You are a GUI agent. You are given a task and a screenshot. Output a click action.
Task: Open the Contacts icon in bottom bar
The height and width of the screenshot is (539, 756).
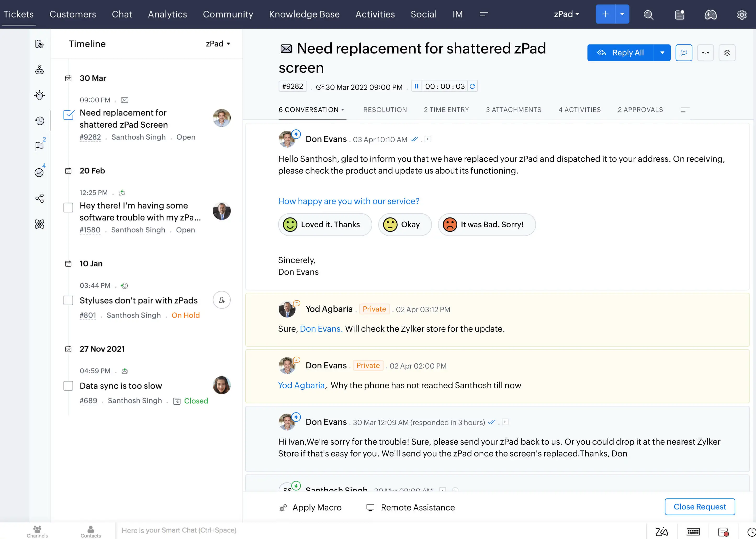[x=91, y=531]
